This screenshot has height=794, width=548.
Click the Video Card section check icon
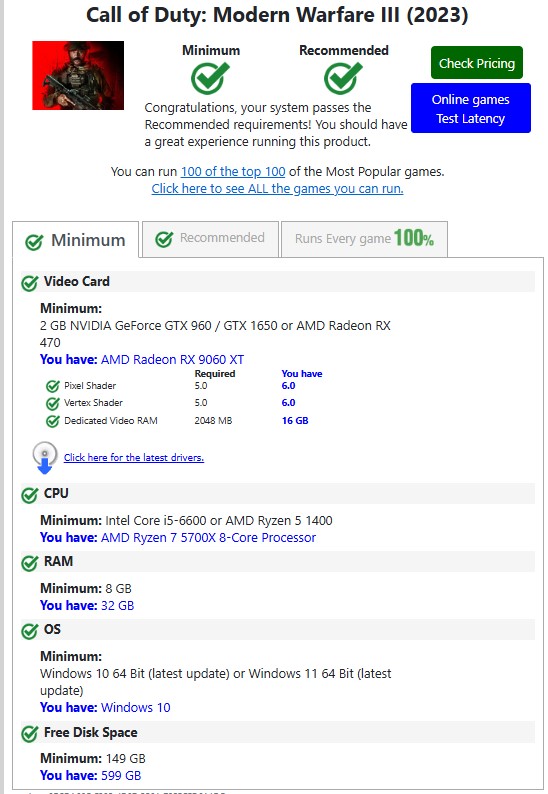tap(29, 283)
